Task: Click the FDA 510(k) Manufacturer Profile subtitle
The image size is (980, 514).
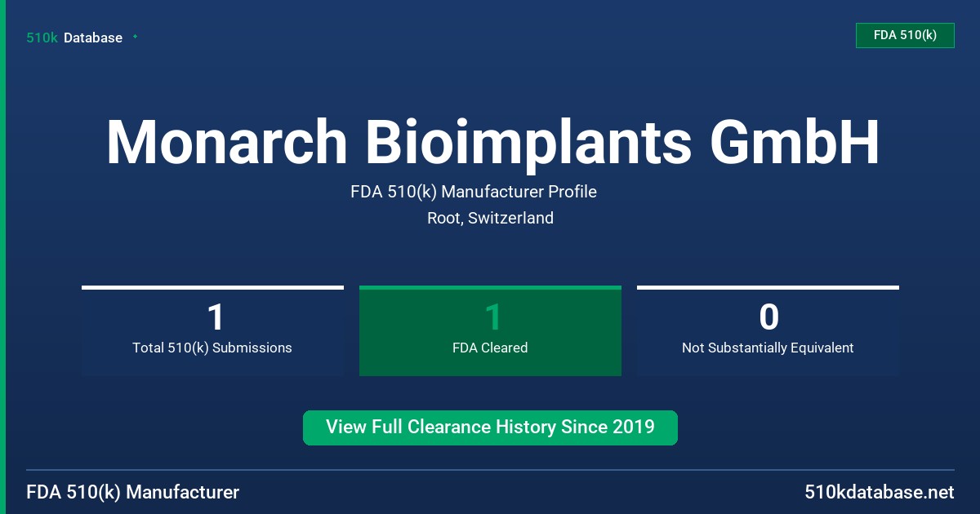Action: click(x=474, y=192)
